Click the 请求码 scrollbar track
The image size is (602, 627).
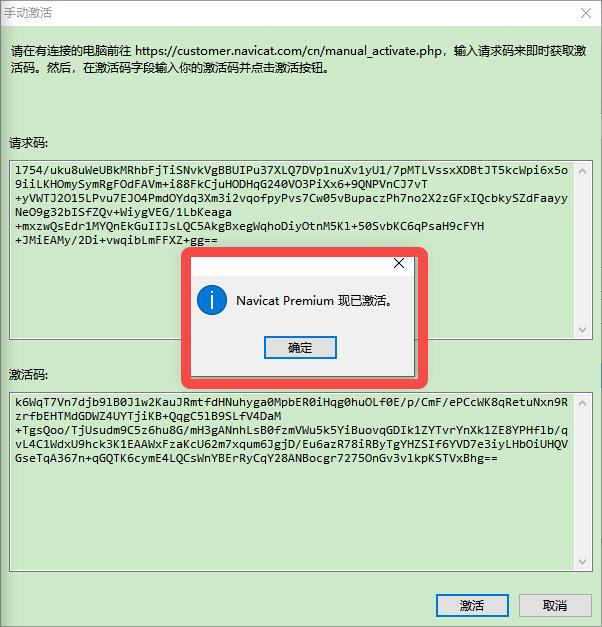pyautogui.click(x=582, y=250)
